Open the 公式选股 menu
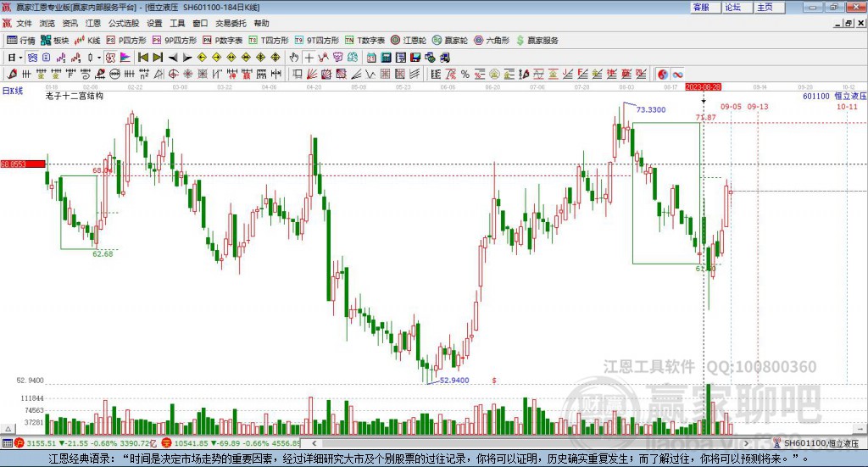Screen dimensions: 868x467 click(124, 23)
